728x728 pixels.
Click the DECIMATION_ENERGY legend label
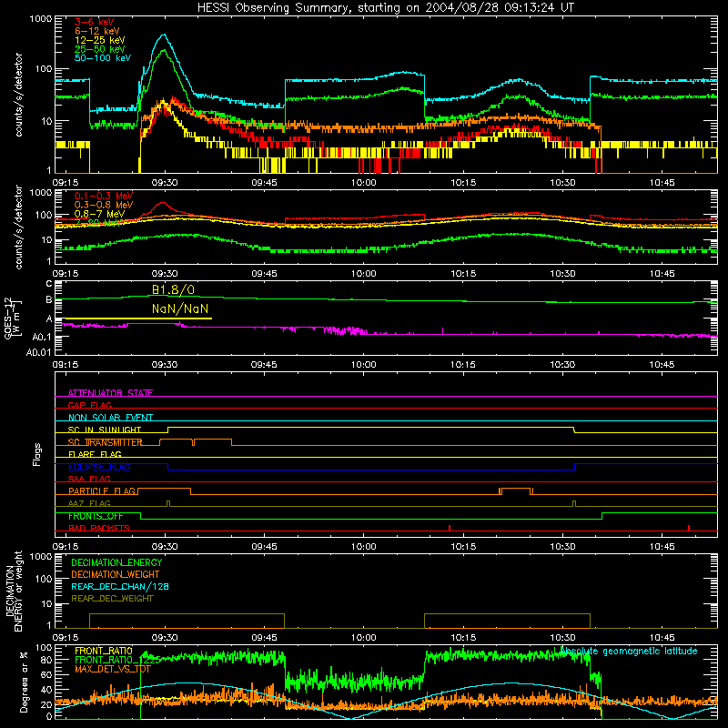coord(116,562)
